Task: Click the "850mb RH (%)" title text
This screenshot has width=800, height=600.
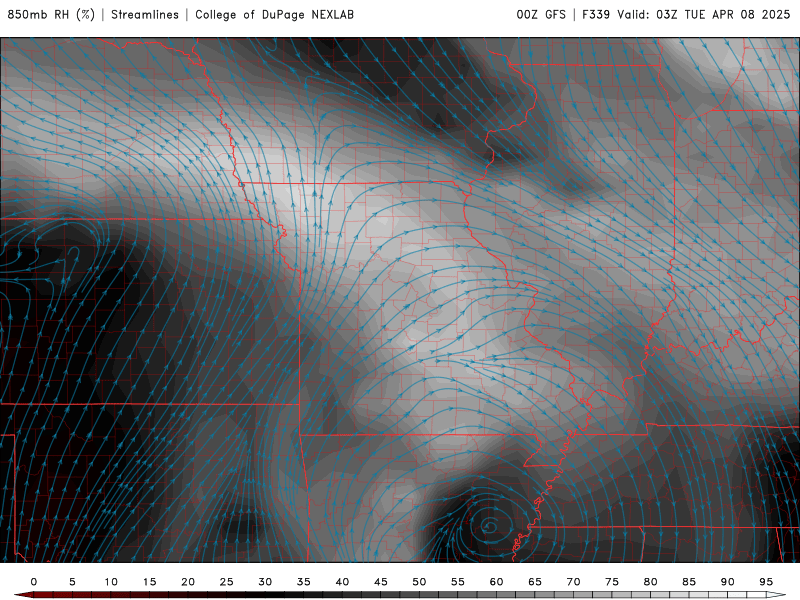Action: [51, 15]
